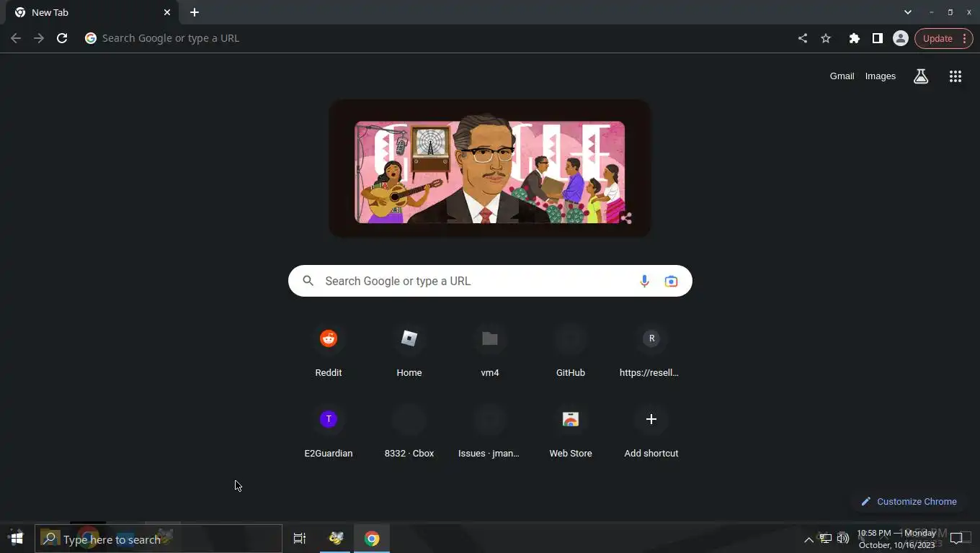The image size is (980, 553).
Task: Click Customize Chrome button
Action: coord(909,501)
